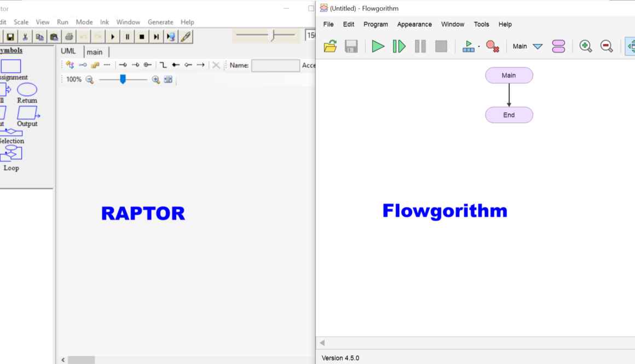Adjust the UML diagram zoom slider

pyautogui.click(x=123, y=79)
